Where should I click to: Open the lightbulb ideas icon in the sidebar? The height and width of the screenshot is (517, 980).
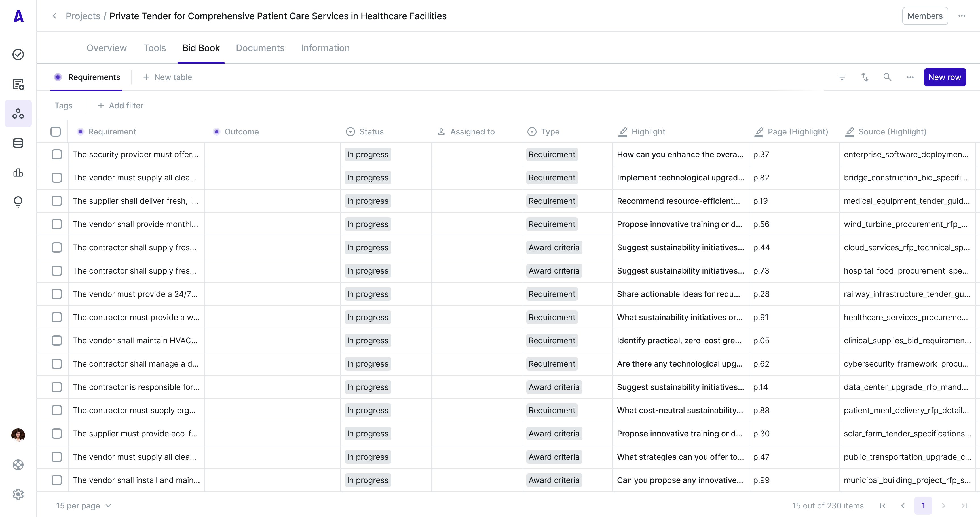click(18, 201)
